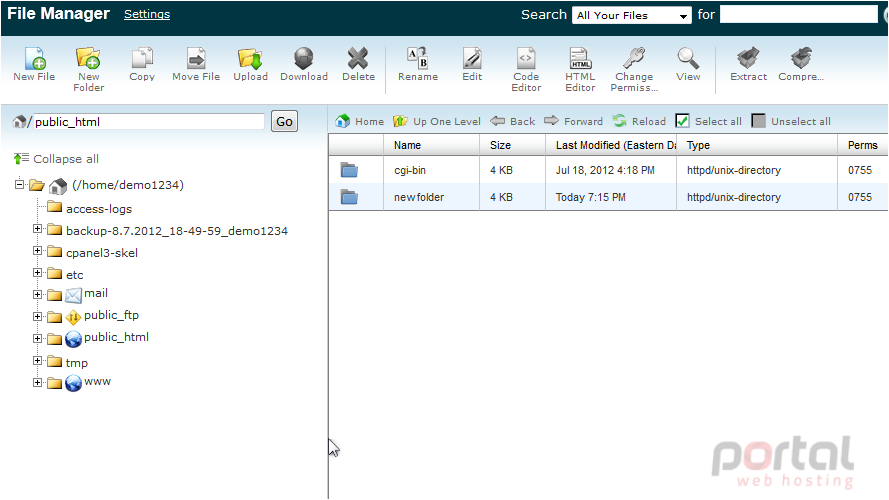Click Collapse all in the tree
The image size is (889, 500).
point(56,159)
